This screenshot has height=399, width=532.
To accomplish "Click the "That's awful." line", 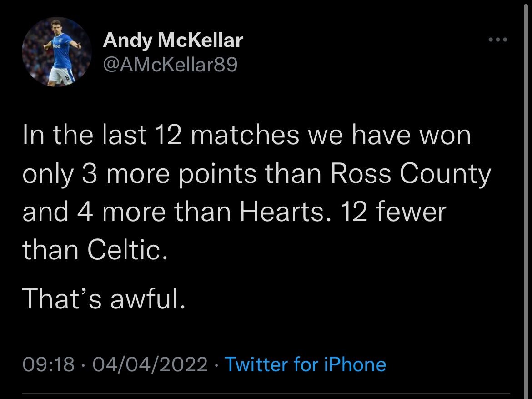I will [104, 299].
